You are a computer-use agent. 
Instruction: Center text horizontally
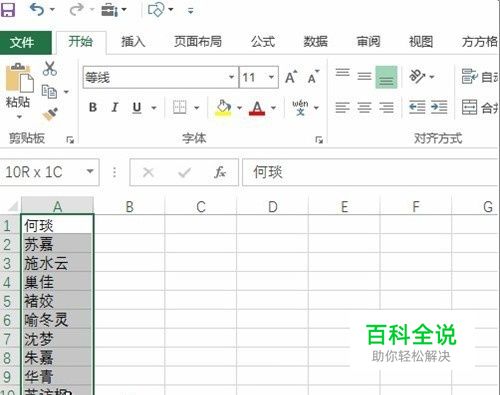pos(364,107)
